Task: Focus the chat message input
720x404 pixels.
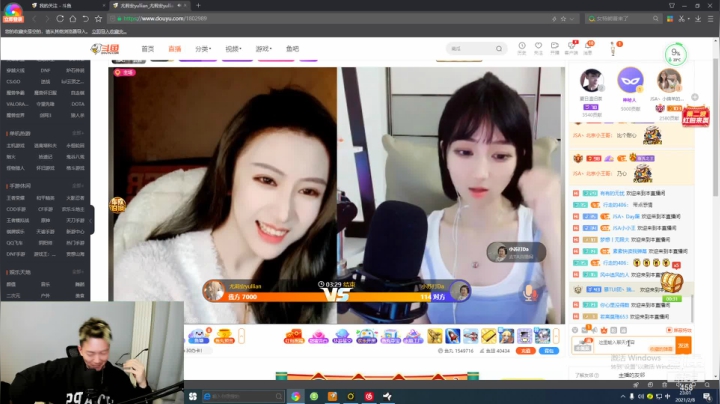Action: pyautogui.click(x=635, y=345)
